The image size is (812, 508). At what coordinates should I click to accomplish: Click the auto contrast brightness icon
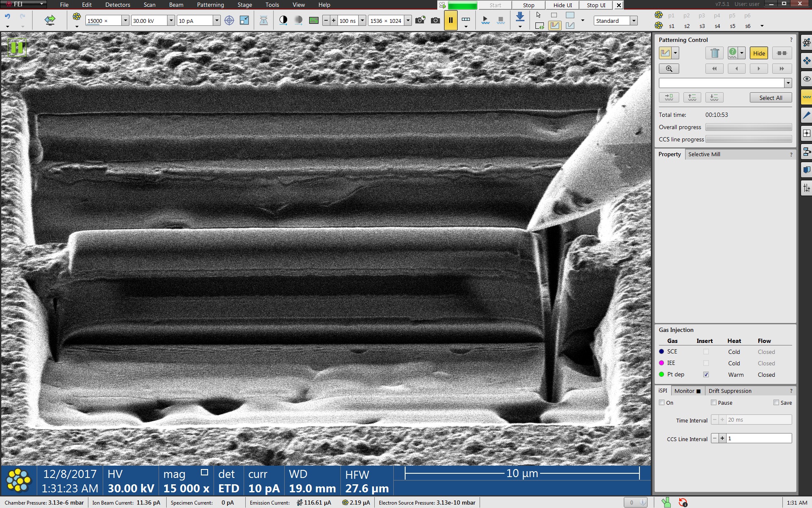coord(283,20)
